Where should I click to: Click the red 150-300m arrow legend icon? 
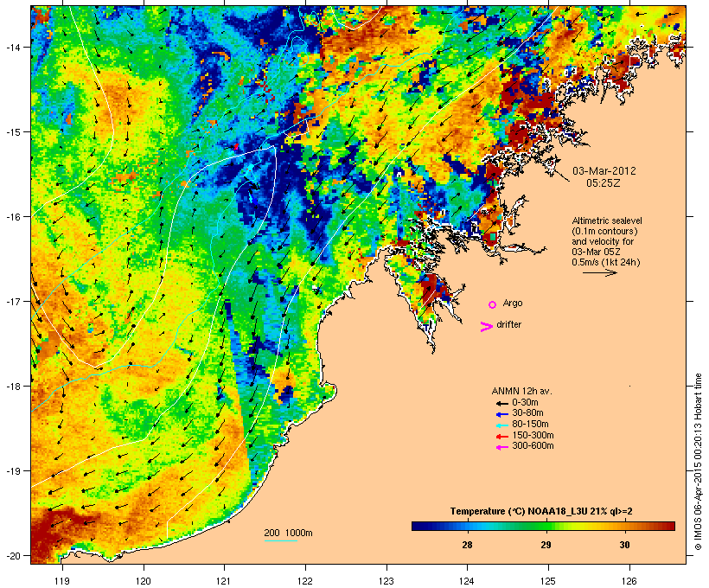pyautogui.click(x=501, y=437)
